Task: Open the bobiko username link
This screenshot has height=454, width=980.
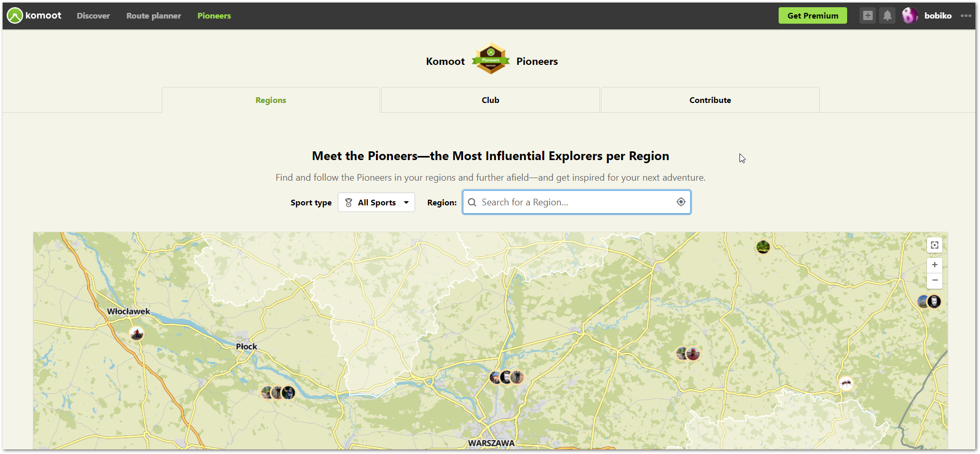Action: (x=938, y=16)
